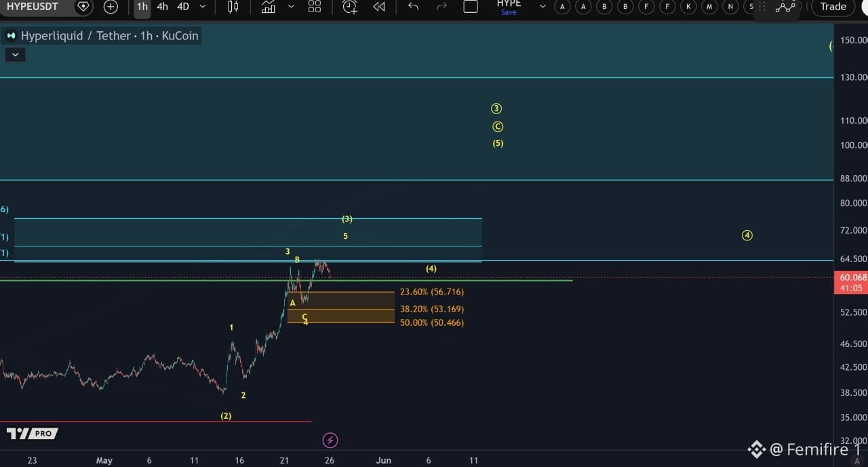Undo the last chart action
This screenshot has width=868, height=467.
414,7
